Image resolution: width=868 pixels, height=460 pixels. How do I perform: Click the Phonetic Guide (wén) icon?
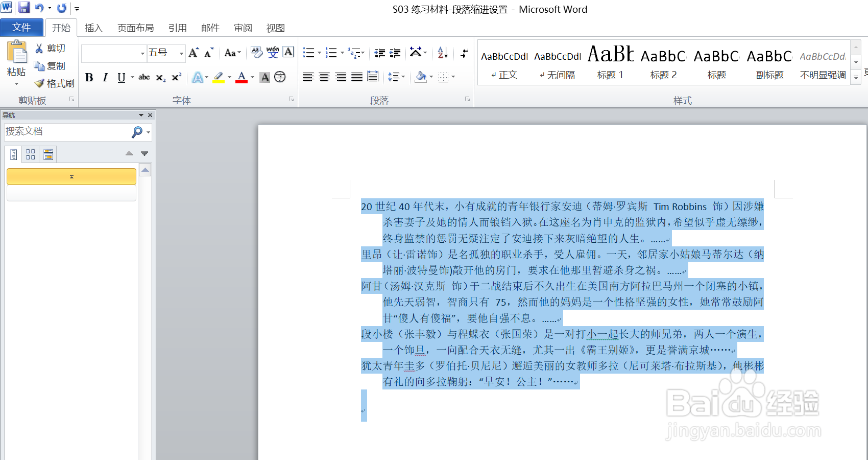coord(273,52)
